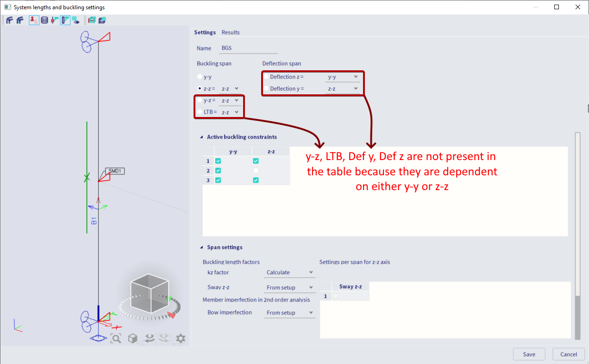The width and height of the screenshot is (589, 364).
Task: Open the database stack icon in the toolbar
Action: coord(44,20)
